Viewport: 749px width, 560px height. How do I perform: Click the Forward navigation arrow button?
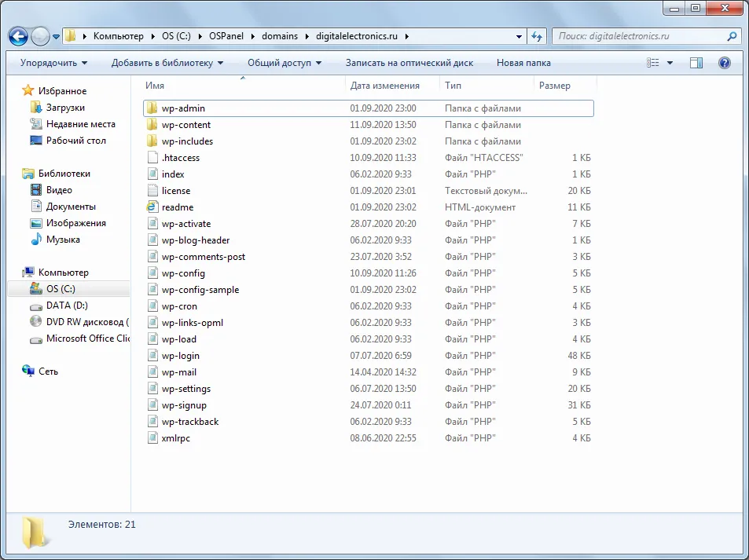(x=40, y=36)
